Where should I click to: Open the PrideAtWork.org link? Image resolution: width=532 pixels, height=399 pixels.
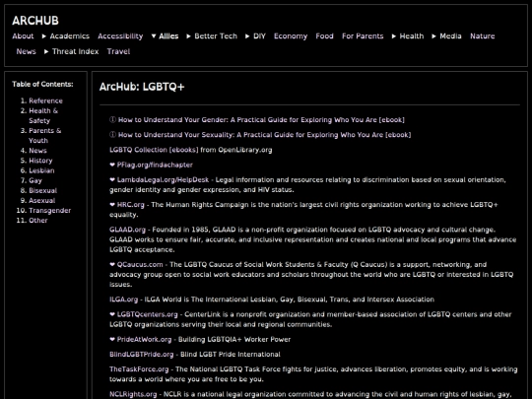point(144,340)
